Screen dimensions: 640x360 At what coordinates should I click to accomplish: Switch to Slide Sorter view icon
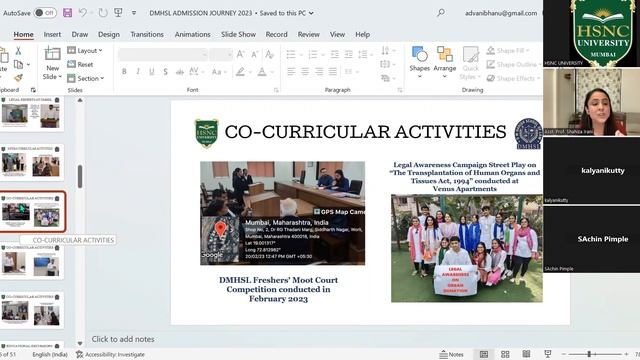[x=505, y=354]
